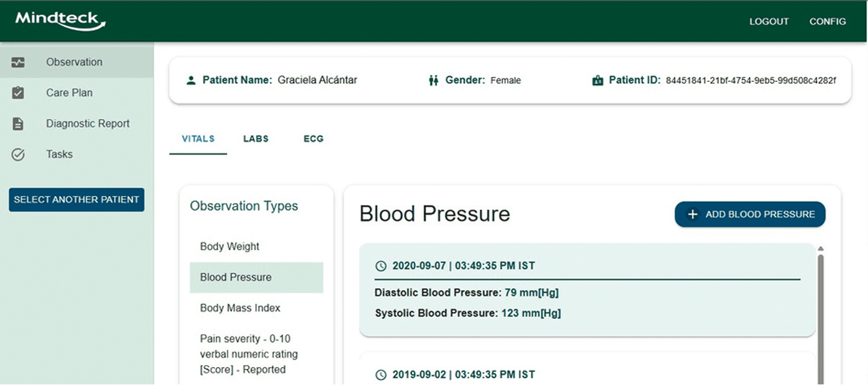The width and height of the screenshot is (868, 385).
Task: Open the Care Plan sidebar item
Action: click(77, 93)
